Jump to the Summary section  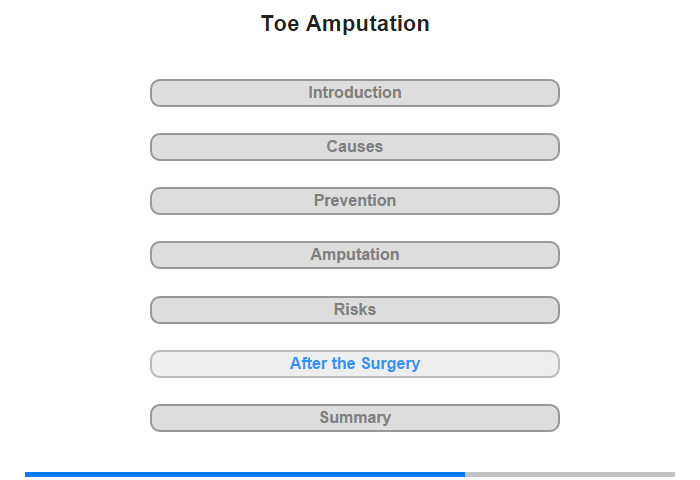coord(354,418)
